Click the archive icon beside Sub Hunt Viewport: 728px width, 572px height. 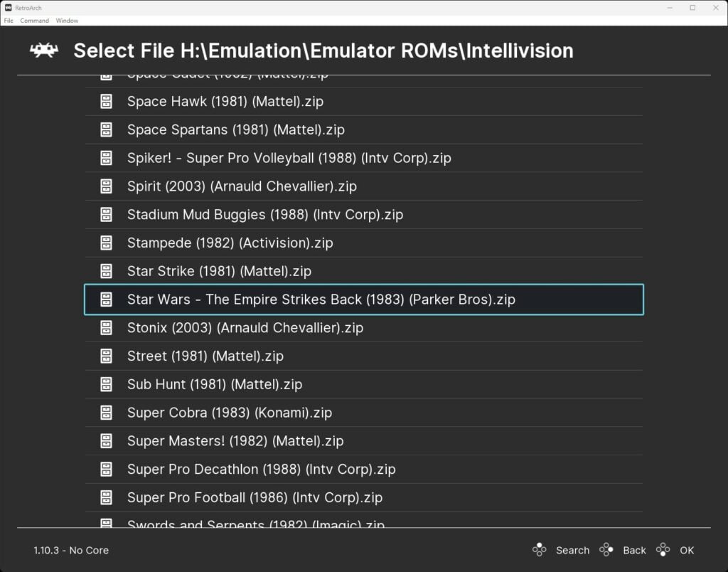(x=107, y=385)
